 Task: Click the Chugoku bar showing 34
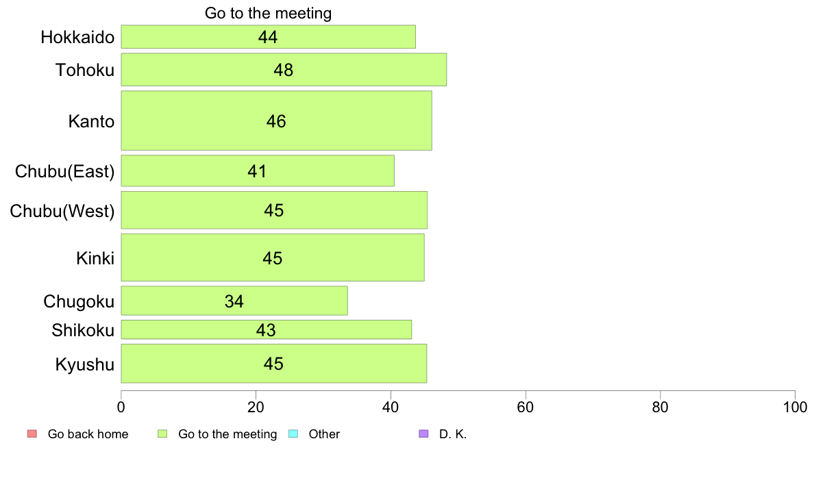pyautogui.click(x=234, y=301)
